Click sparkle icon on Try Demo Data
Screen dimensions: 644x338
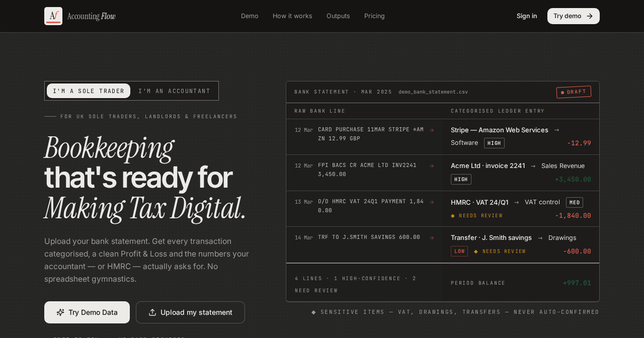coord(60,312)
